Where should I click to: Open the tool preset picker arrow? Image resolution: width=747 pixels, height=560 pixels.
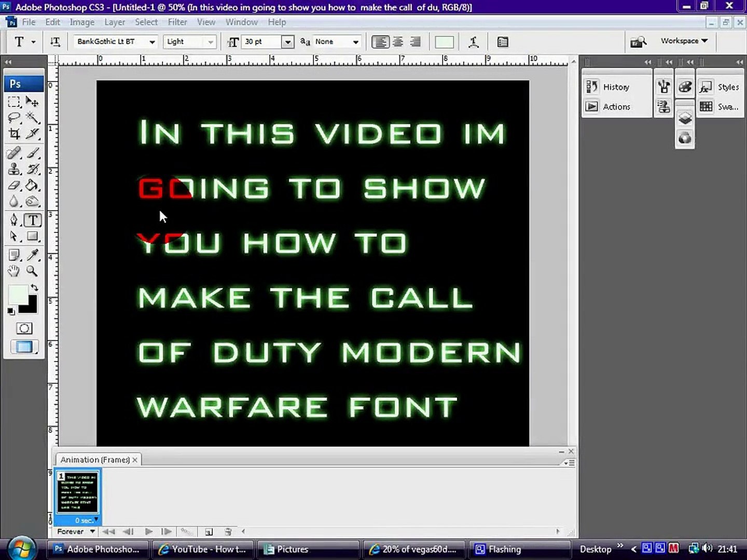click(33, 42)
